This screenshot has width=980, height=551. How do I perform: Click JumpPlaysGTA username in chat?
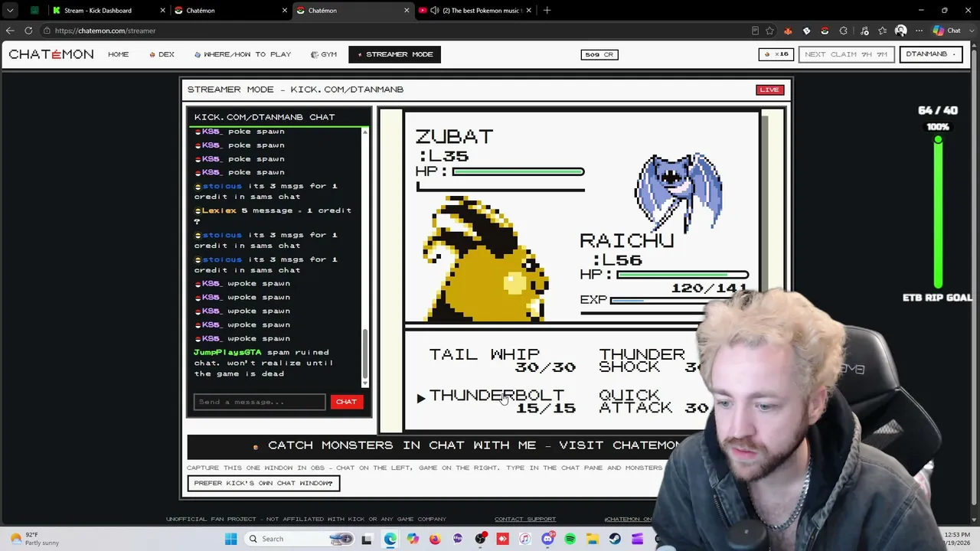pos(227,353)
